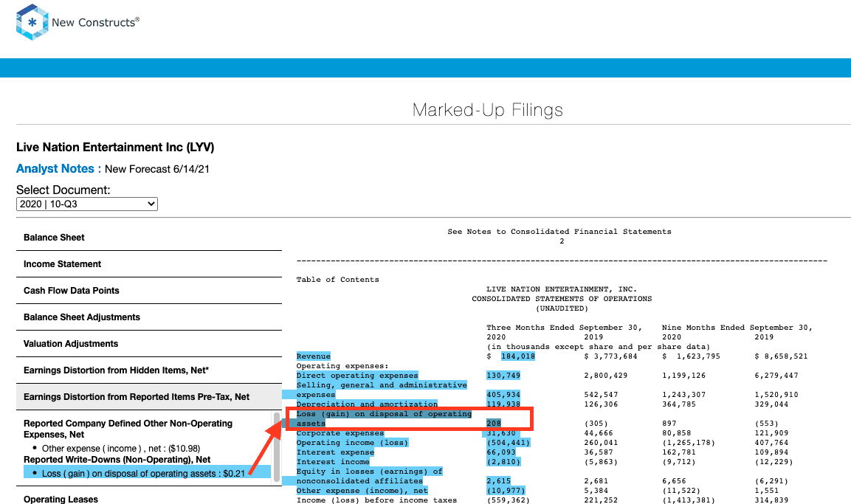
Task: Click the Other expense (income), net label in filing
Action: point(362,491)
